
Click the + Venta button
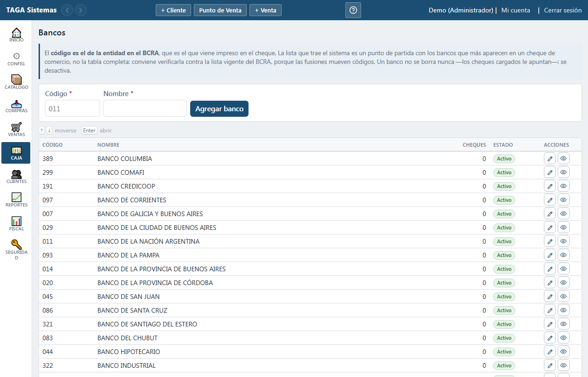266,10
